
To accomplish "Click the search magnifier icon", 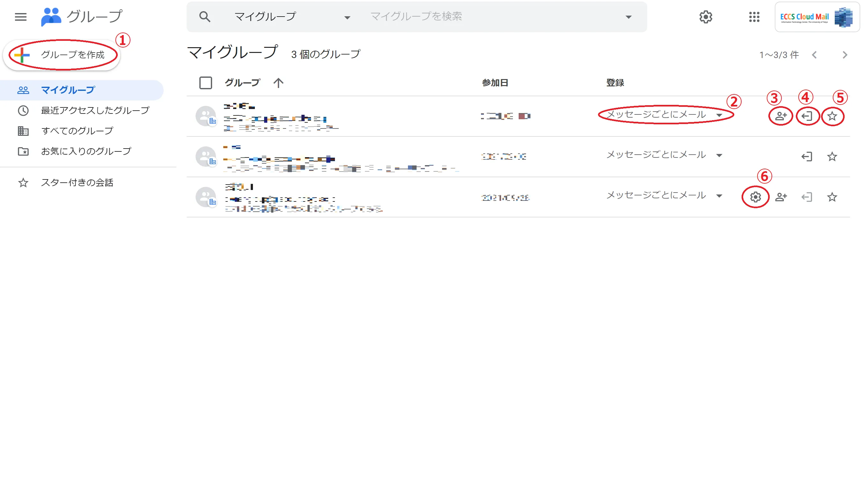I will tap(205, 17).
